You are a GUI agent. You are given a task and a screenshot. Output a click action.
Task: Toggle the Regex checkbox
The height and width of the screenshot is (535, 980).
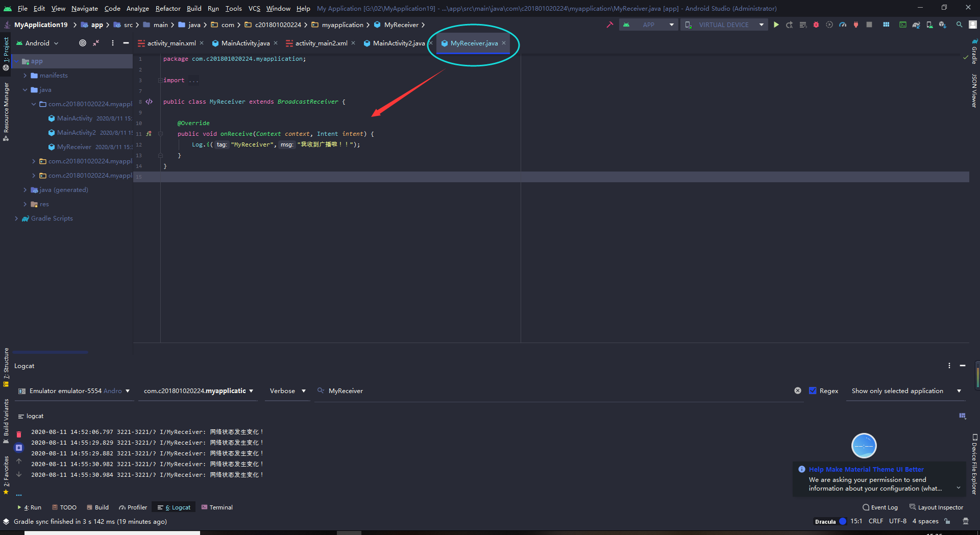point(813,391)
